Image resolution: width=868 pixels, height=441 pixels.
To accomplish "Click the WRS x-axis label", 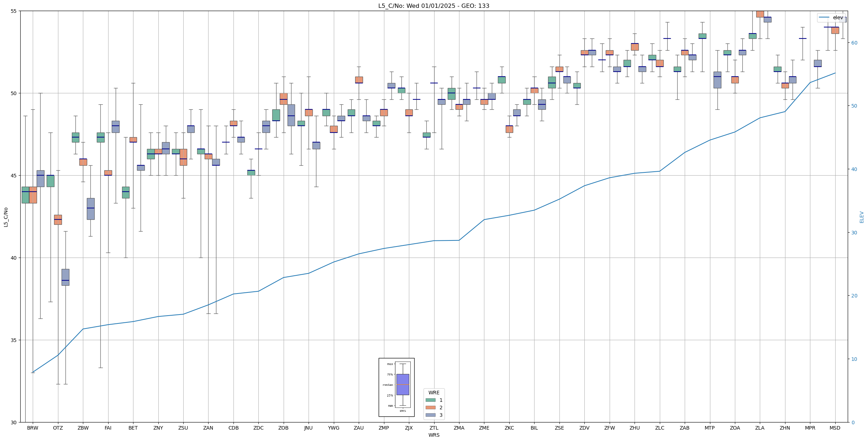I will [433, 435].
